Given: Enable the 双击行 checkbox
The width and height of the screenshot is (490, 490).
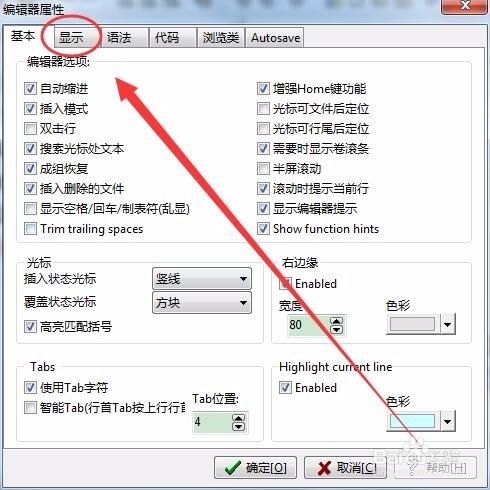Looking at the screenshot, I should click(30, 128).
